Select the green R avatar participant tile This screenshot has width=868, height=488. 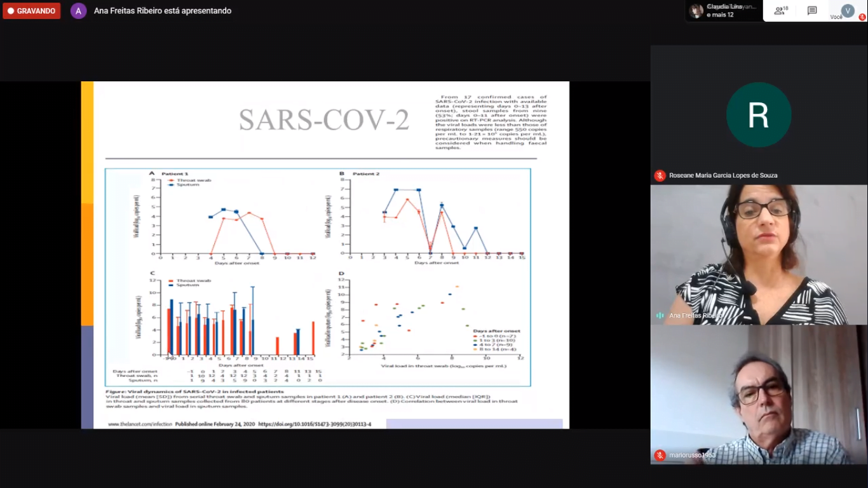tap(758, 115)
